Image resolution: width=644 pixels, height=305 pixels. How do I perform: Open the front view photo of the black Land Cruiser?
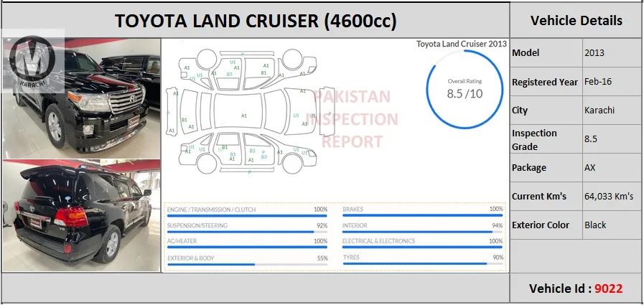coord(81,98)
